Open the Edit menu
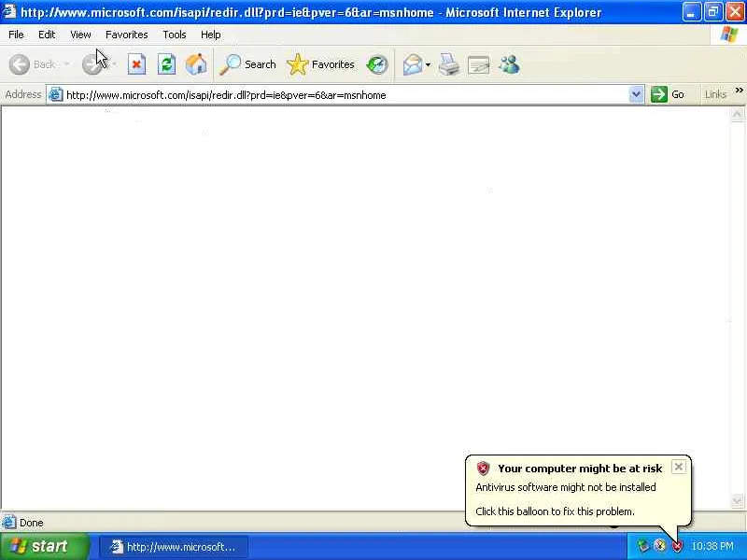The width and height of the screenshot is (747, 560). coord(47,35)
